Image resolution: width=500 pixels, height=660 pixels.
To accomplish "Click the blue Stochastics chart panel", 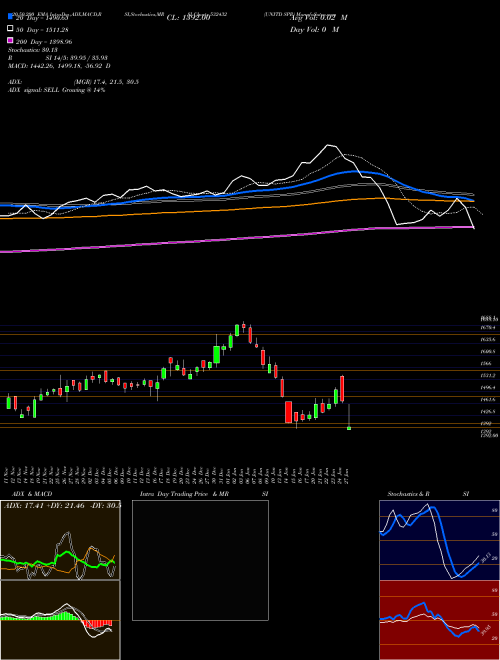I will (x=439, y=540).
